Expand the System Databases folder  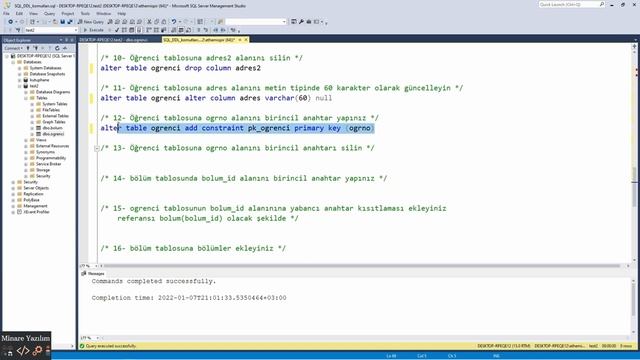click(x=19, y=68)
